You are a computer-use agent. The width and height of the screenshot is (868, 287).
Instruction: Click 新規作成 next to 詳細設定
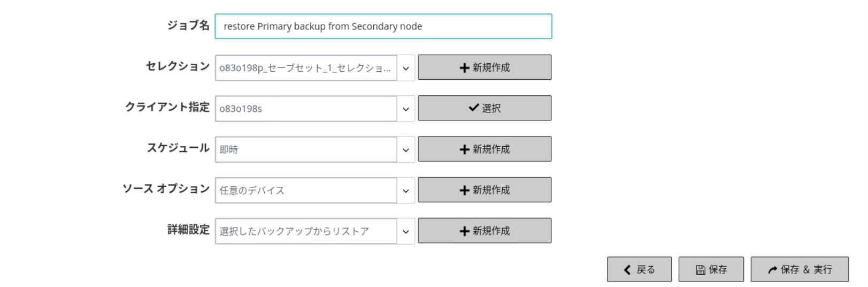pyautogui.click(x=485, y=230)
